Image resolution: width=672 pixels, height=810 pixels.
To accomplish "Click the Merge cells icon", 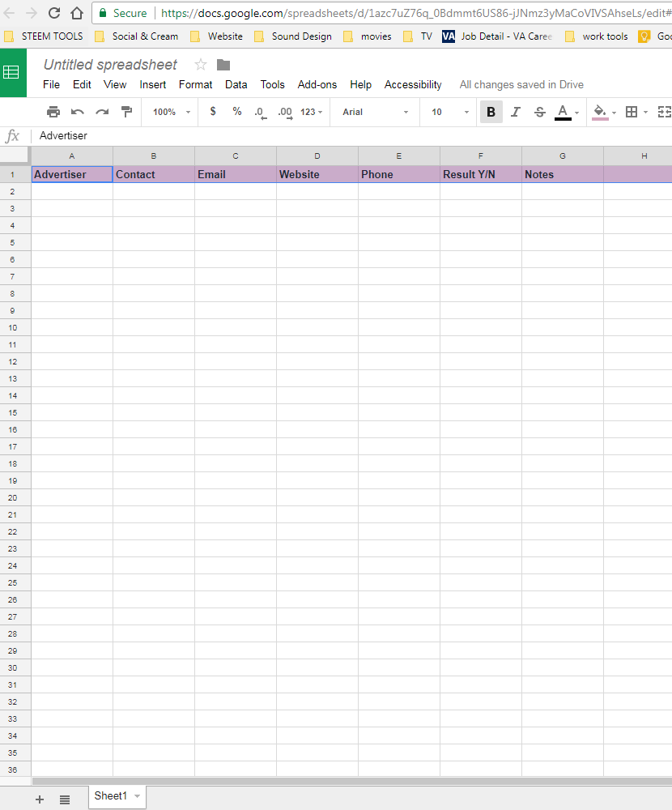I will point(664,112).
